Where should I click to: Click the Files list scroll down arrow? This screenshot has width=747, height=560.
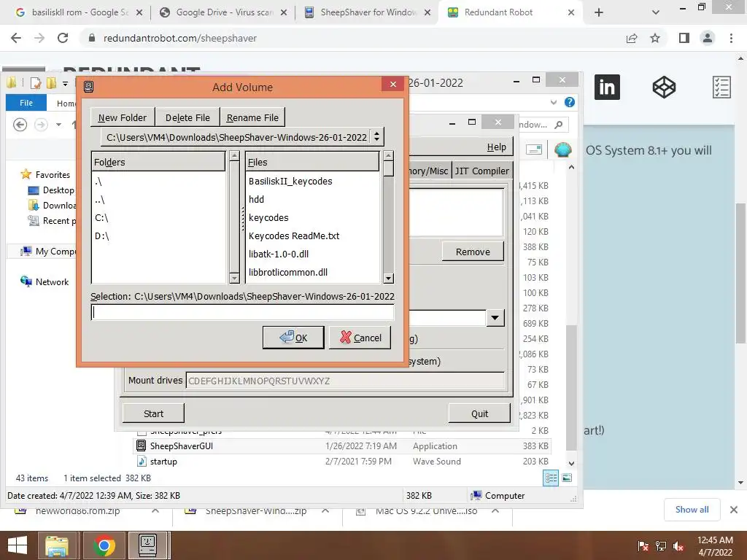(388, 279)
